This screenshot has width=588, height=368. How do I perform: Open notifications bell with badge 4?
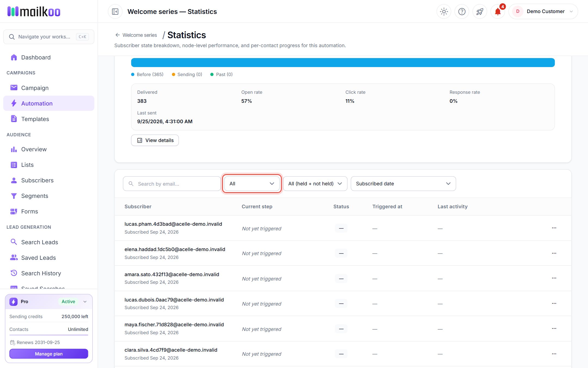pos(498,11)
